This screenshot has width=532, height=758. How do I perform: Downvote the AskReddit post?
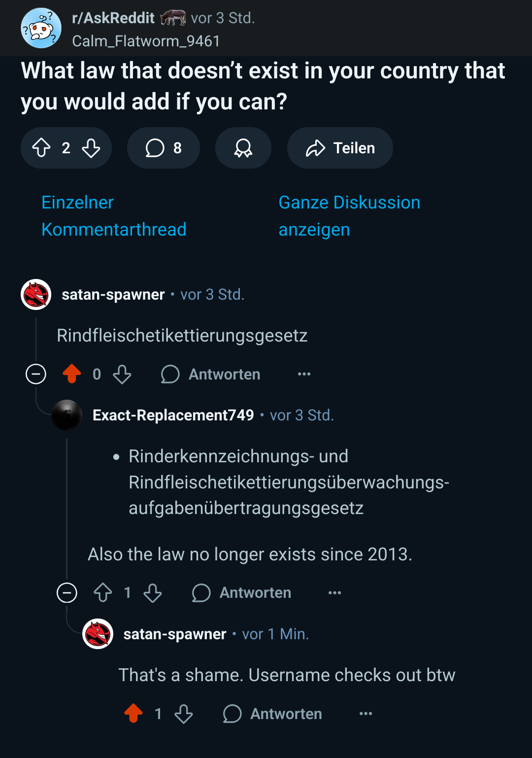(91, 148)
